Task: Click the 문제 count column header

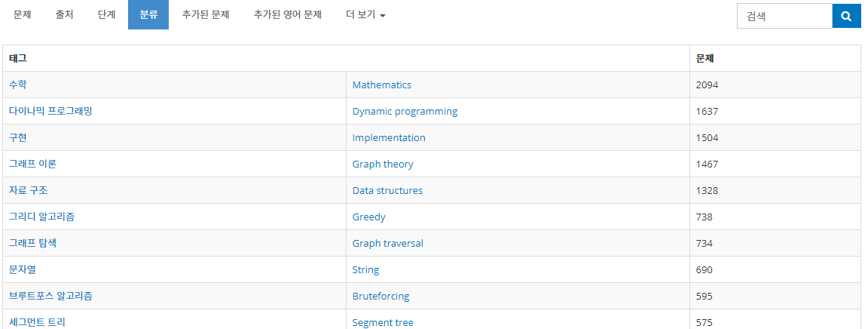Action: point(775,57)
